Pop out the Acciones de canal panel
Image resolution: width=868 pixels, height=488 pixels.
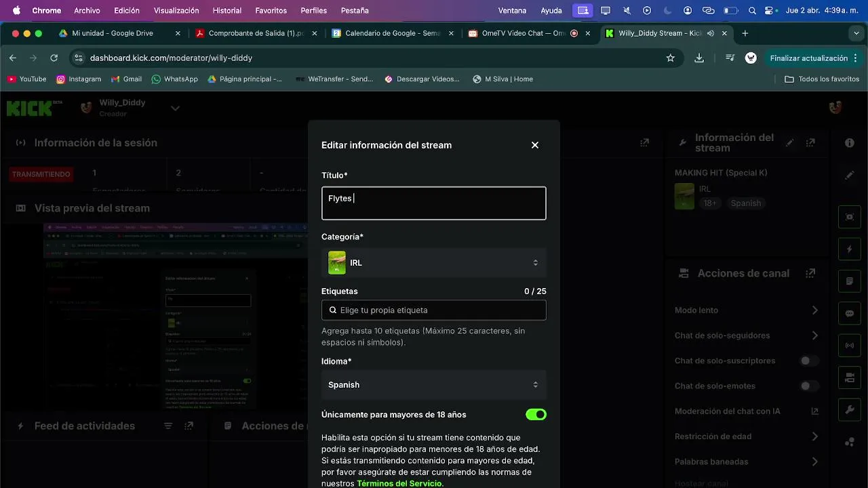tap(810, 274)
